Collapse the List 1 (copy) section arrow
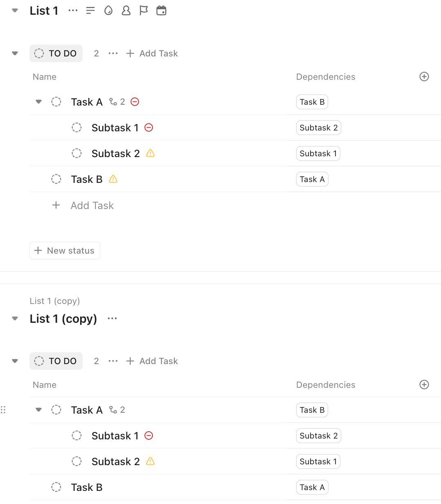The image size is (441, 504). pos(15,319)
